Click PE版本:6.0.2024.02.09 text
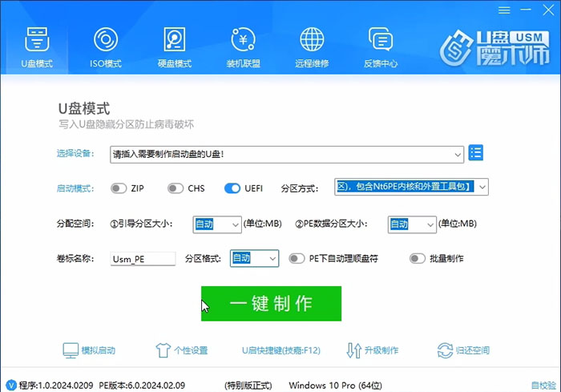Image resolution: width=561 pixels, height=392 pixels. tap(142, 386)
